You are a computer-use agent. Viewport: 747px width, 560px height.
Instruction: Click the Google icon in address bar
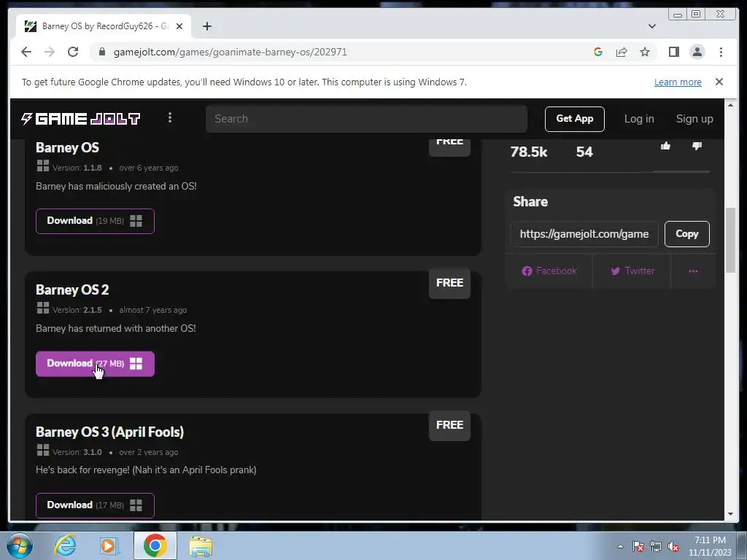tap(598, 52)
